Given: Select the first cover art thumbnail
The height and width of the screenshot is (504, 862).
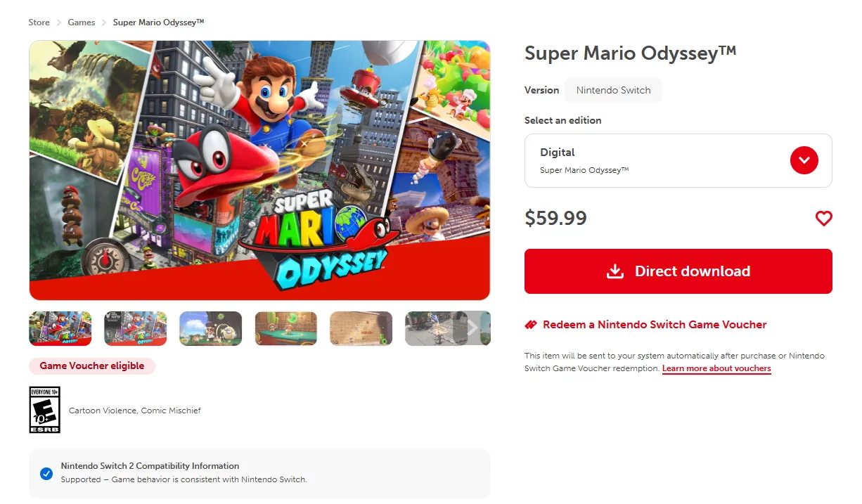Looking at the screenshot, I should point(60,328).
